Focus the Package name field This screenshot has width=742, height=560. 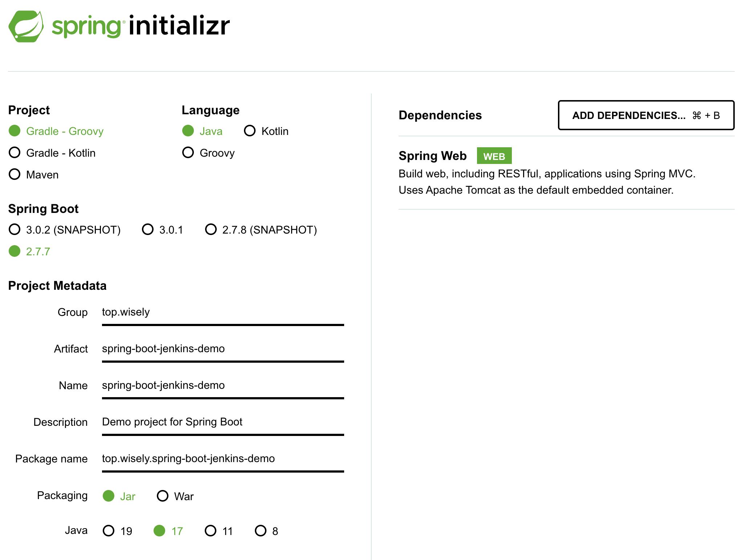tap(223, 459)
